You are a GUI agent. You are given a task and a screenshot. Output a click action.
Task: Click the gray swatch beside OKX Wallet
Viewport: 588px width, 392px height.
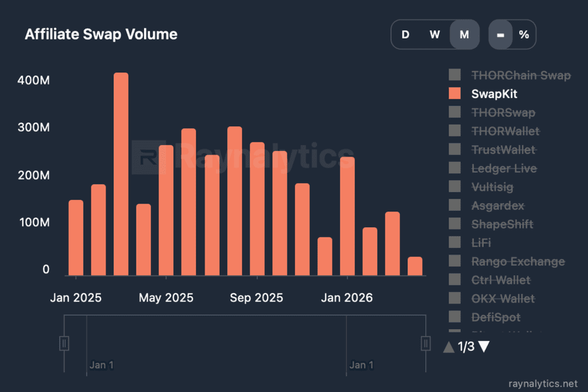pos(454,298)
